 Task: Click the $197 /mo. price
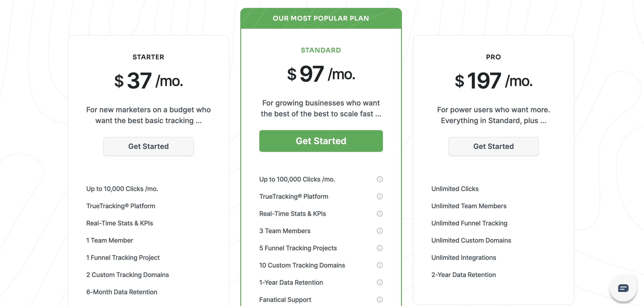click(493, 81)
